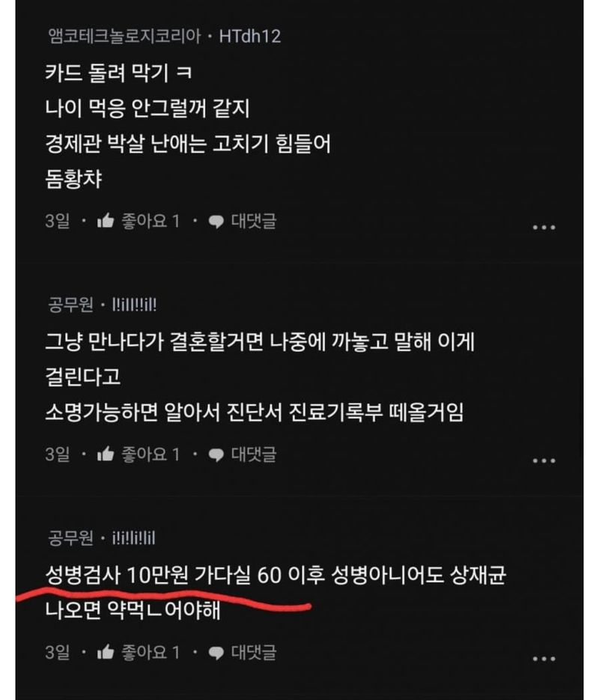Viewport: 599px width, 700px height.
Task: Tap thumbs-up icon on the 결혼할거면 comment
Action: [x=106, y=454]
